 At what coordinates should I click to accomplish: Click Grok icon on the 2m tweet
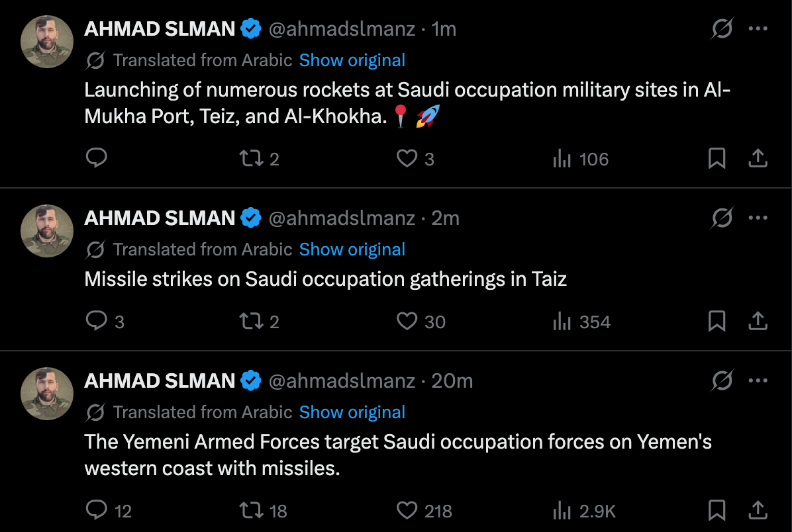tap(722, 218)
